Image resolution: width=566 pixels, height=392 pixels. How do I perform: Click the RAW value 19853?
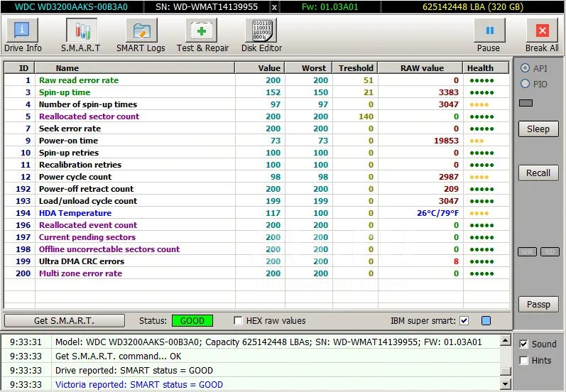point(446,141)
